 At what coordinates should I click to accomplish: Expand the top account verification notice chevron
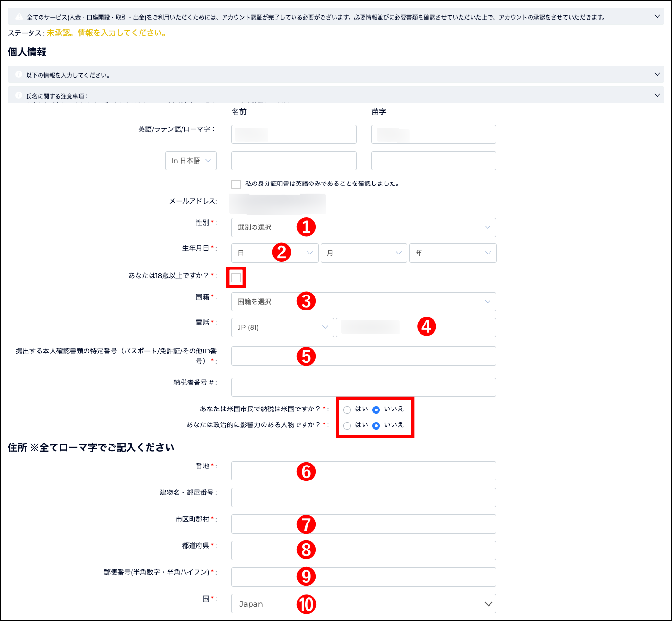(x=657, y=17)
